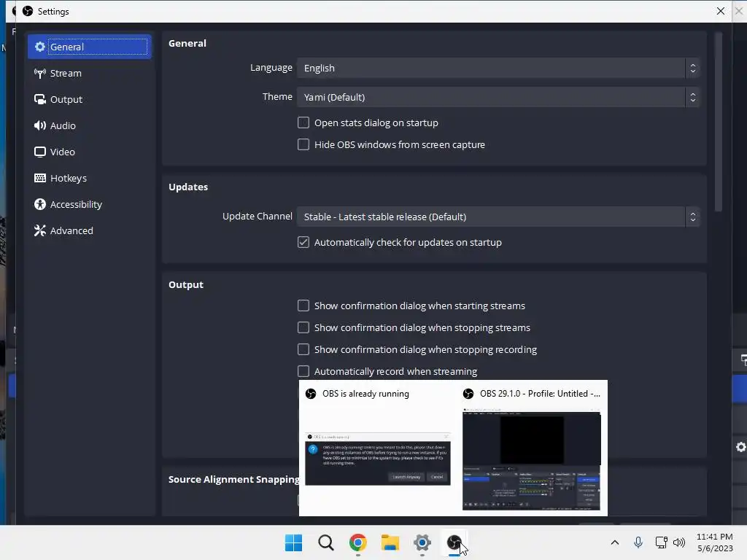Open Accessibility settings tab
747x560 pixels.
pos(90,204)
